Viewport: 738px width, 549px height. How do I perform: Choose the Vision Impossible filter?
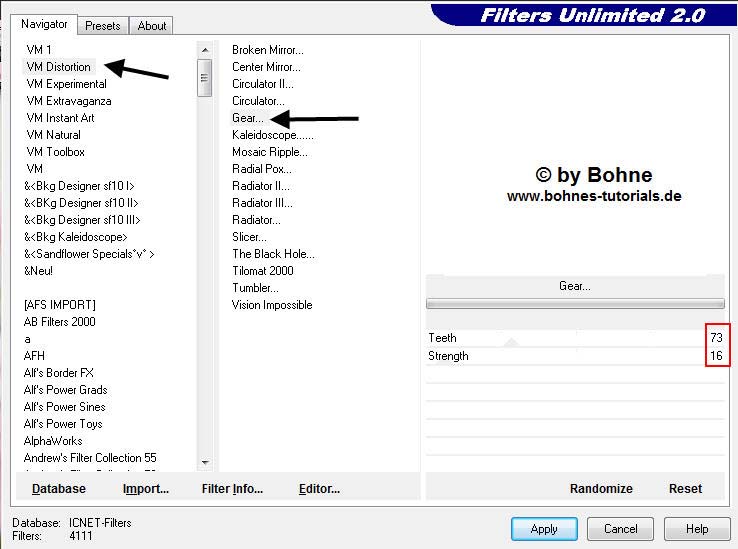(x=272, y=305)
